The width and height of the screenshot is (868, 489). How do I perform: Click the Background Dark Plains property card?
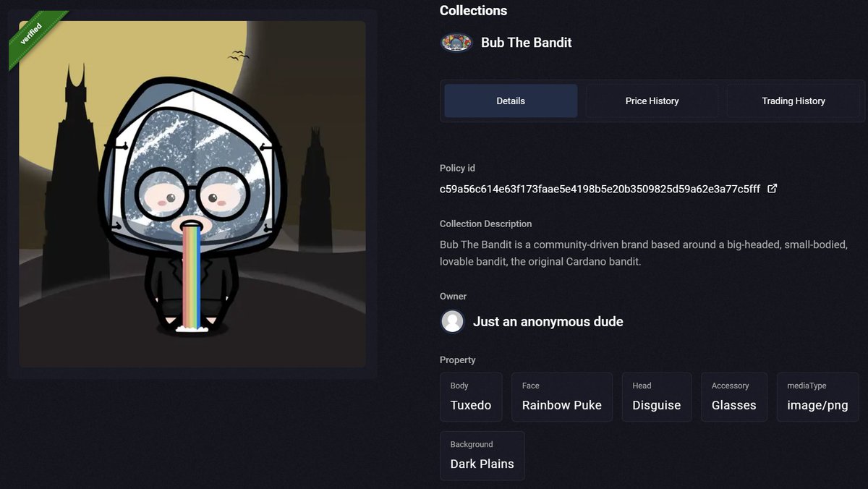coord(482,456)
